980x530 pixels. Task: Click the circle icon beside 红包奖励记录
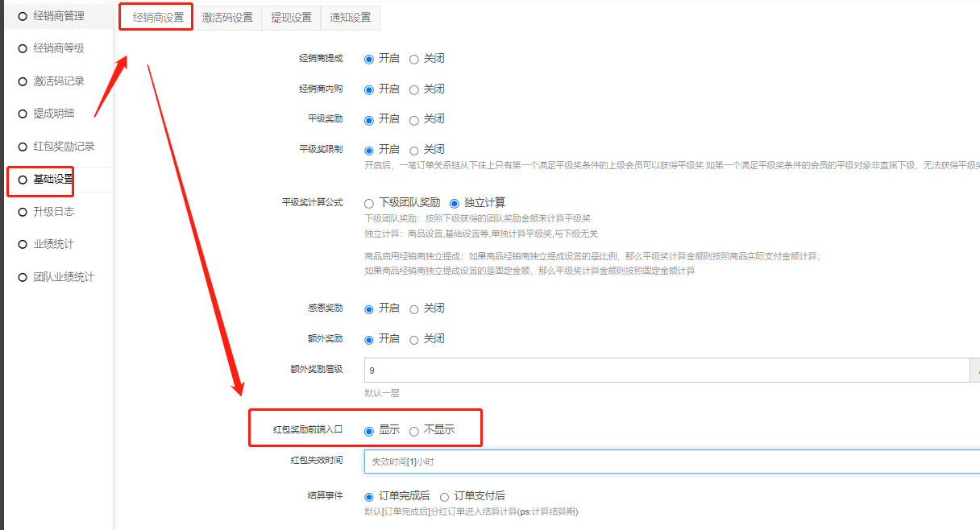click(x=23, y=147)
